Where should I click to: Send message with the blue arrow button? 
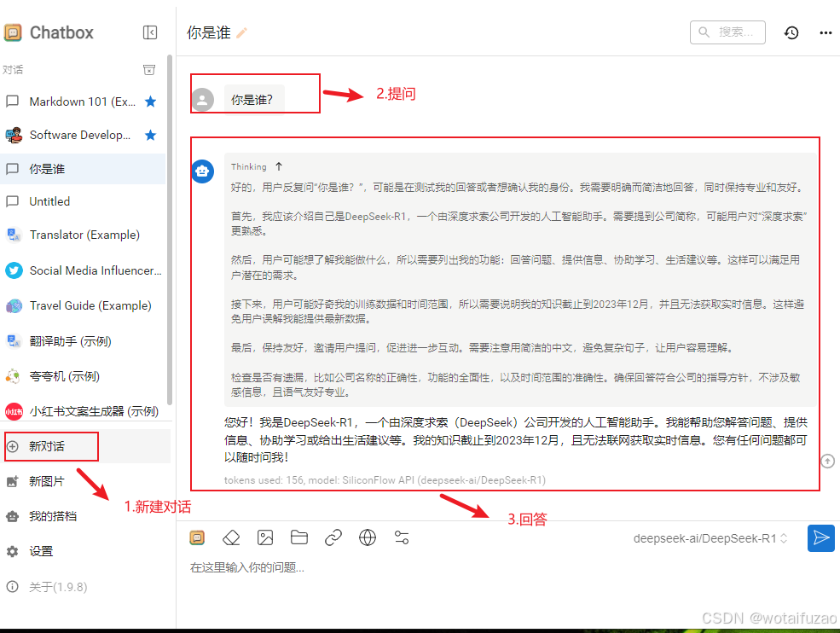[x=820, y=537]
